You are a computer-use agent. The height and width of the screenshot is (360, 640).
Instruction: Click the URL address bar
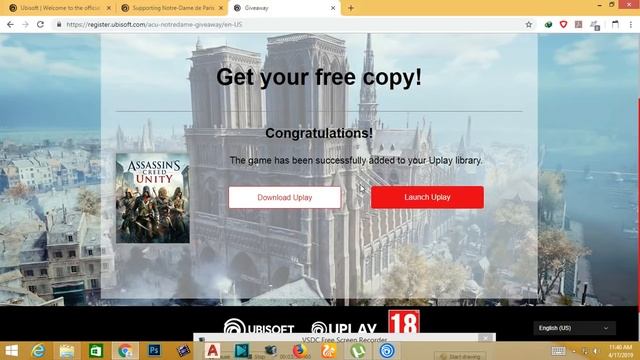(294, 24)
